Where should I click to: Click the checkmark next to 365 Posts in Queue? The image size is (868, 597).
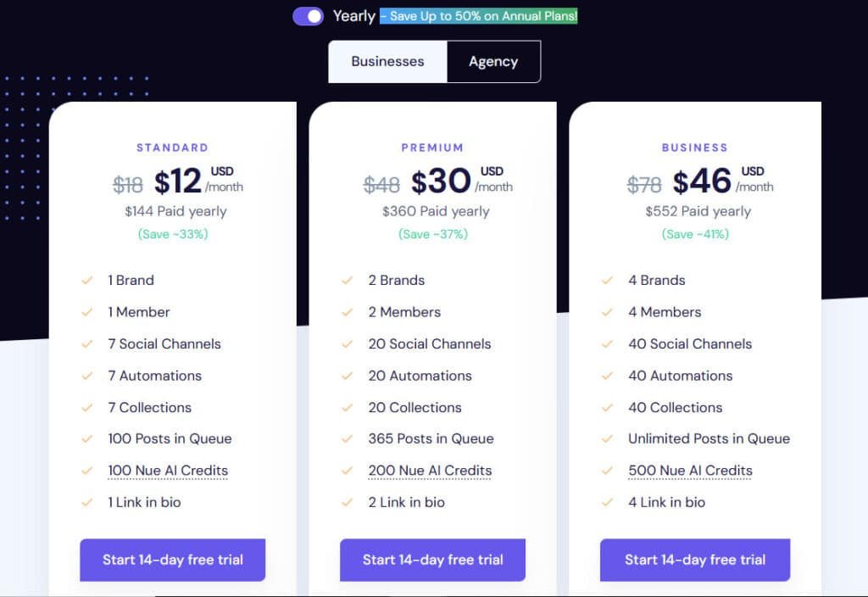coord(348,438)
